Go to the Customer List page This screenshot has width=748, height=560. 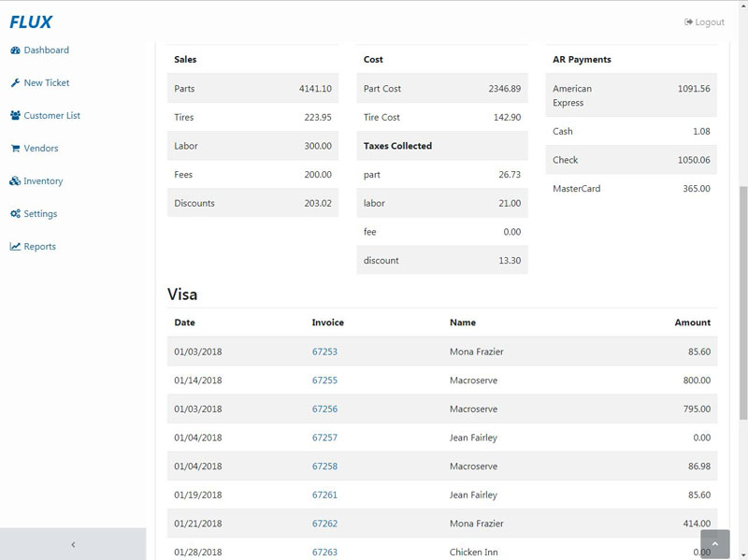(51, 116)
